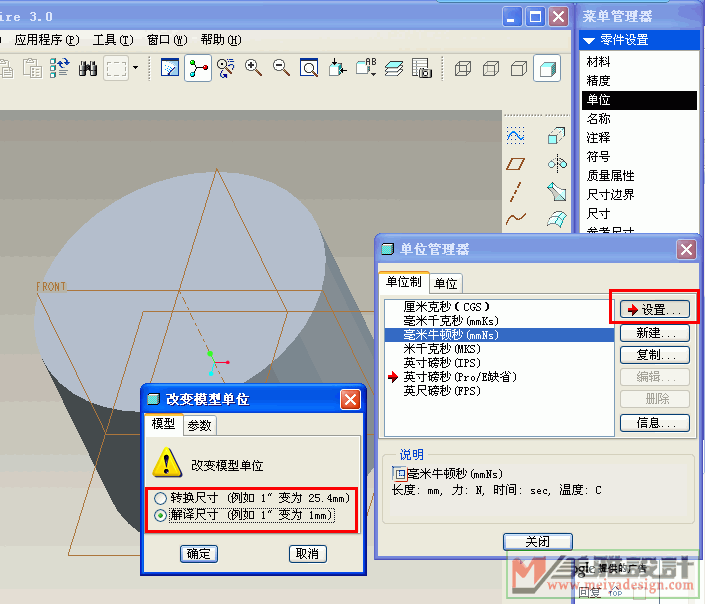Choose 质量属性 in the menu manager
Viewport: 705px width, 604px height.
[610, 176]
